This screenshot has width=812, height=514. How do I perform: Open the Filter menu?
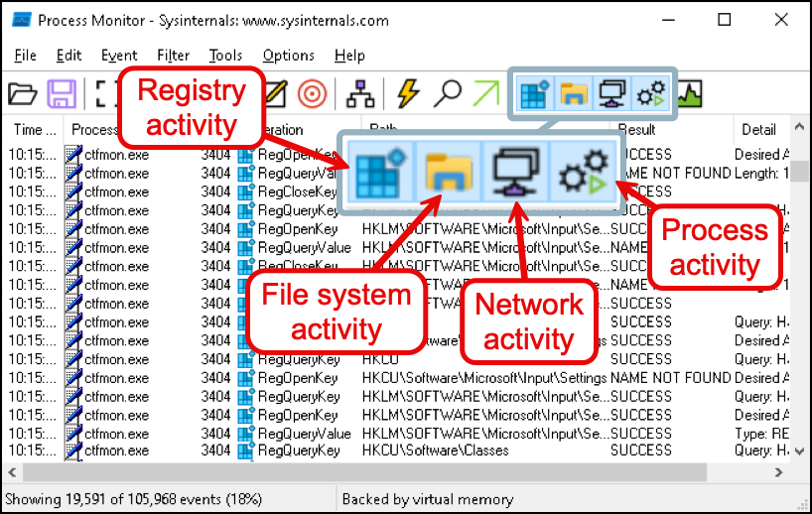click(x=173, y=55)
